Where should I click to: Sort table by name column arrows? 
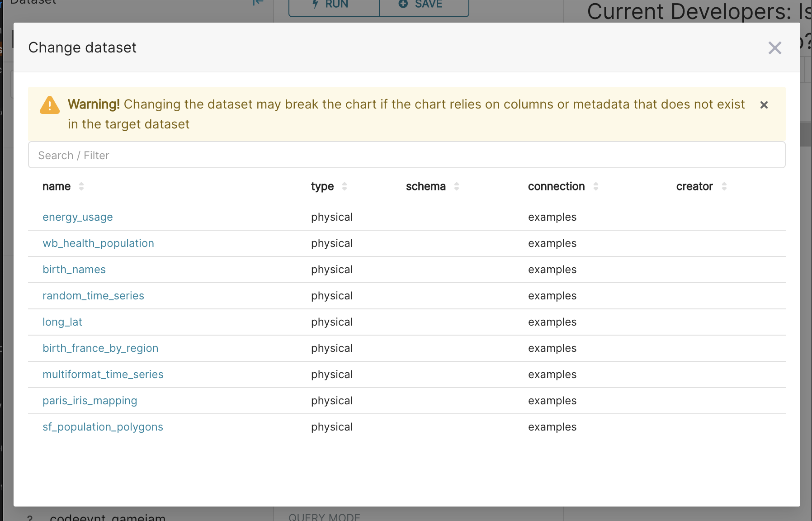click(x=81, y=186)
